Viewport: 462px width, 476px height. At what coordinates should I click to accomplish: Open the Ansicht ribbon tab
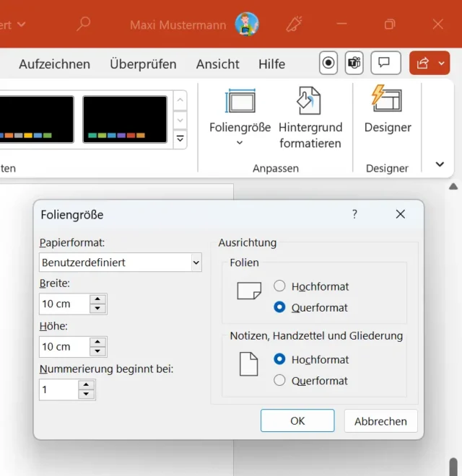(217, 64)
